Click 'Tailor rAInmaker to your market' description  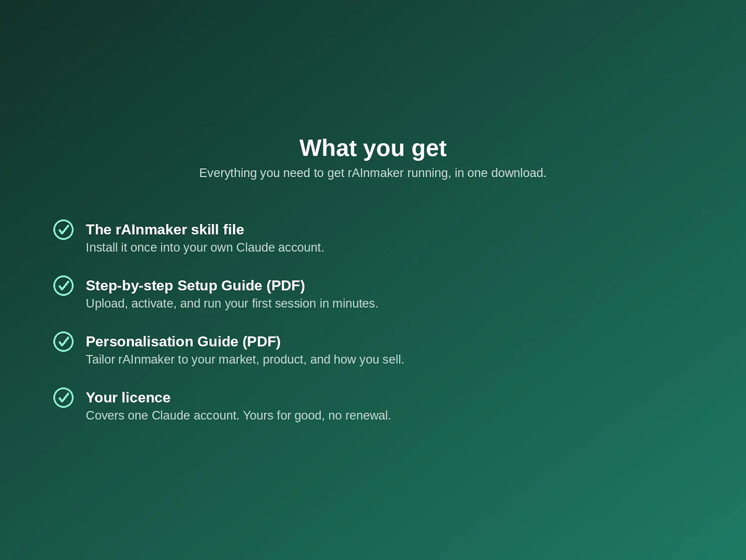tap(245, 360)
